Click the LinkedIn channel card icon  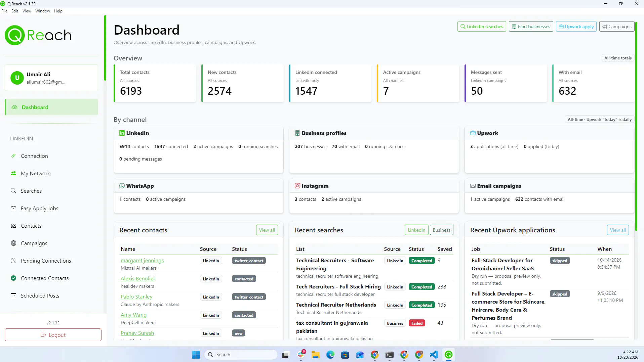click(x=122, y=133)
